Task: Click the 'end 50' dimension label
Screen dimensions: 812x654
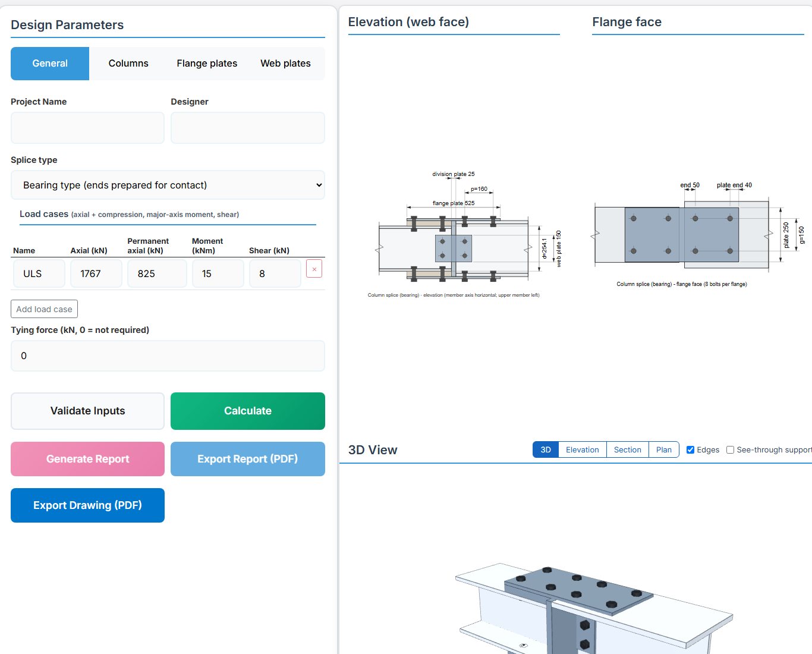Action: click(690, 185)
